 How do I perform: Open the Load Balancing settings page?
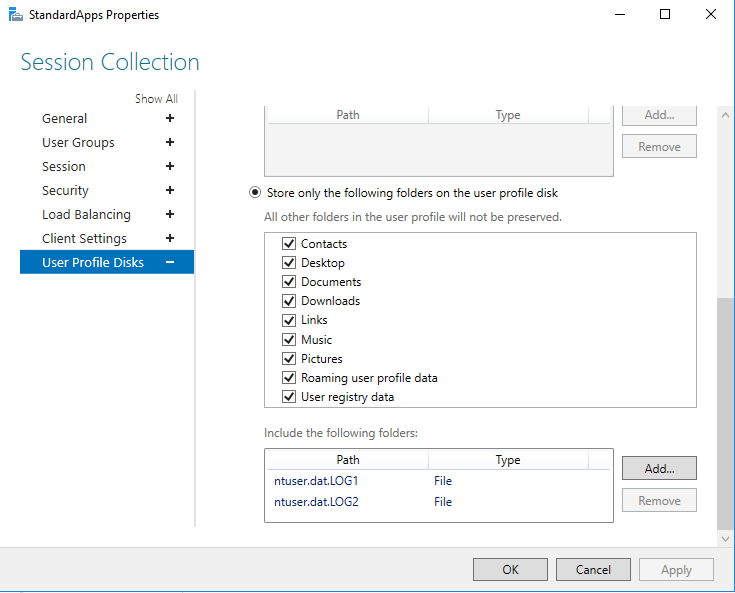(86, 214)
